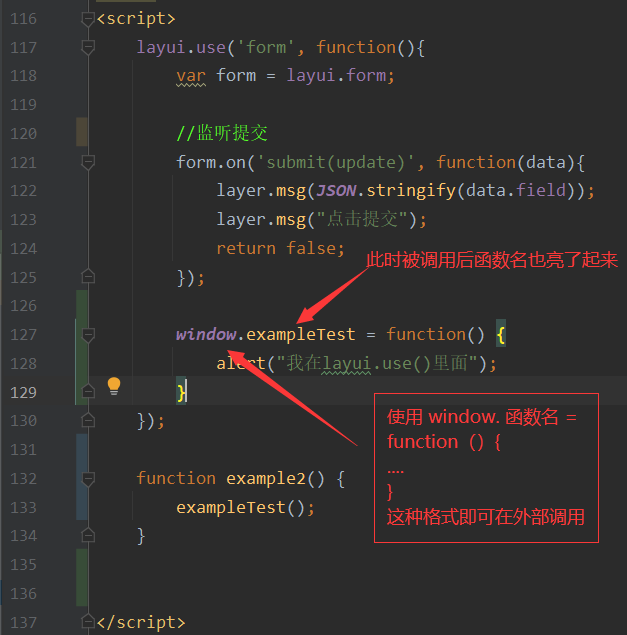Image resolution: width=627 pixels, height=635 pixels.
Task: Click 'stringify' method on line 122
Action: [x=411, y=191]
